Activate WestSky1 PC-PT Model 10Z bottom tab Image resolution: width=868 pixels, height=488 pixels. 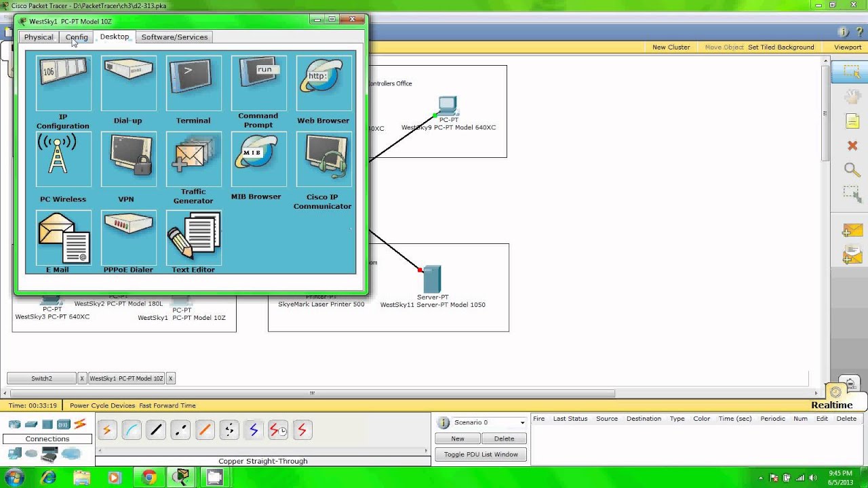126,378
